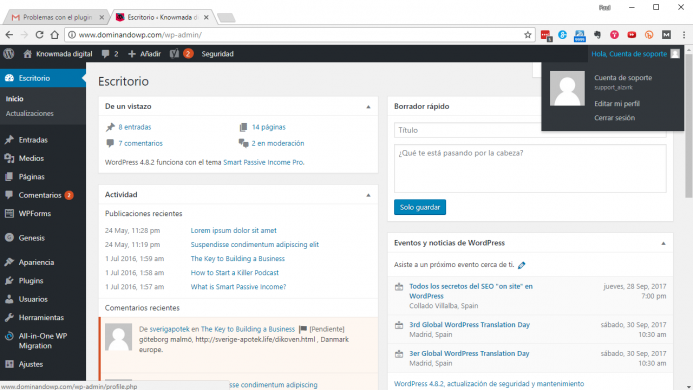This screenshot has height=390, width=693.
Task: Click the dark M extension icon
Action: [666, 35]
